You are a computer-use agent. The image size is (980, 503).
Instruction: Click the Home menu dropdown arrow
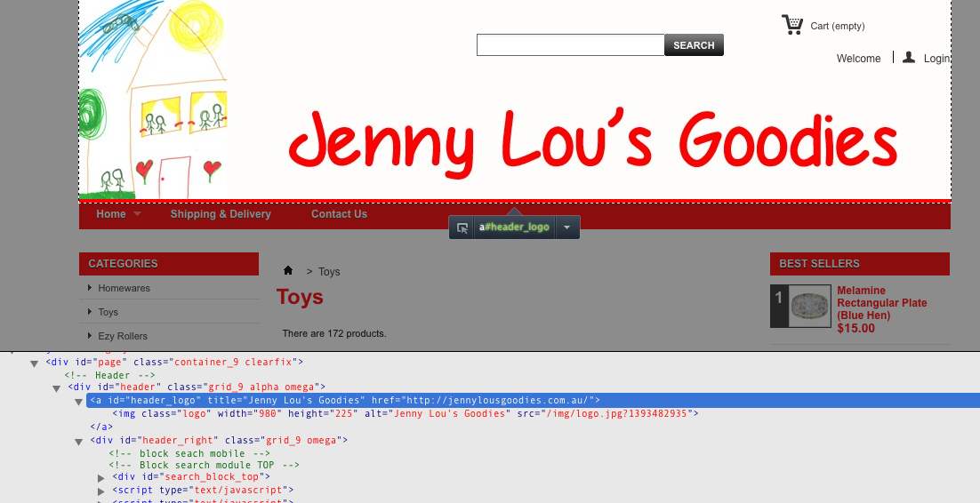pos(137,213)
